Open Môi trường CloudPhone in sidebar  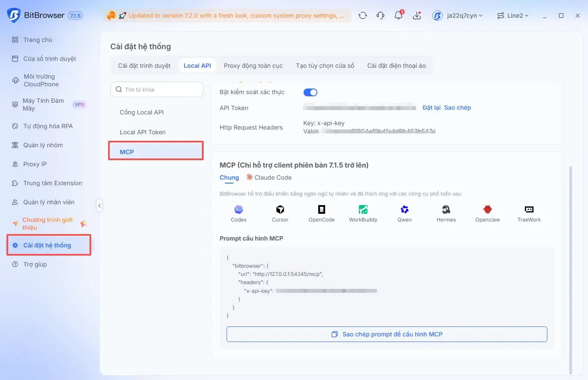tap(41, 80)
